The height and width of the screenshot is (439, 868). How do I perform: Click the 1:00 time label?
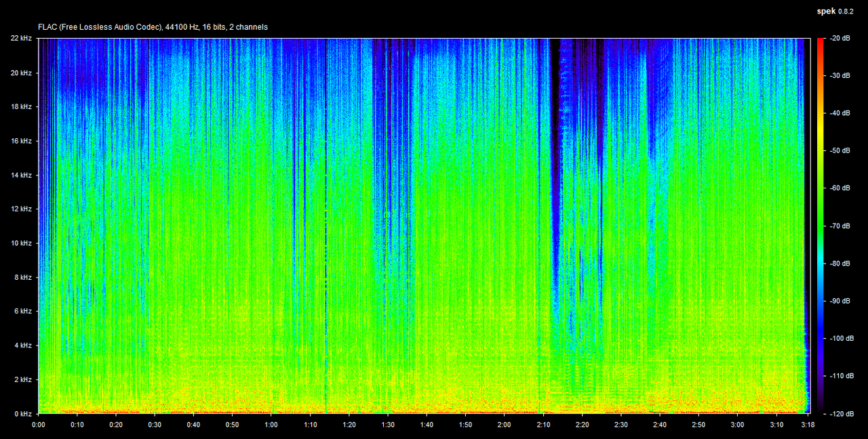point(271,425)
